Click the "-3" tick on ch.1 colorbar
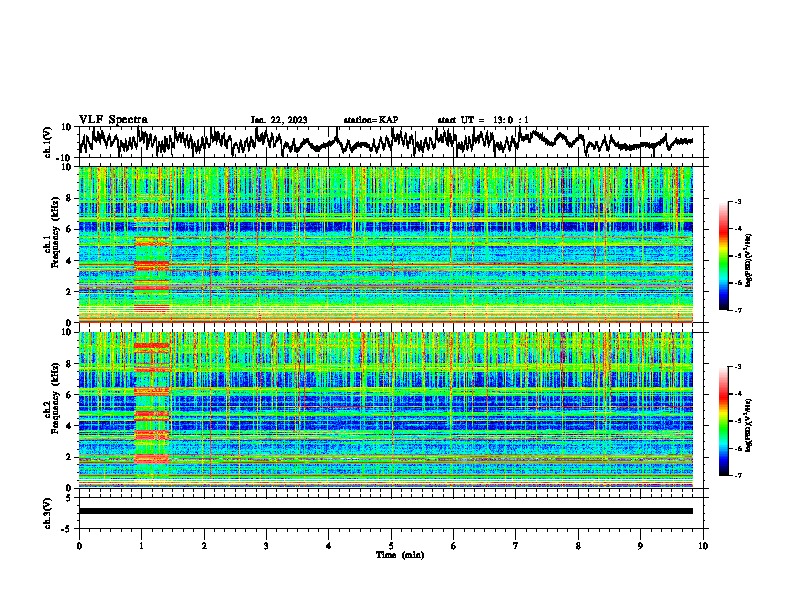Screen dimensions: 792x612 click(738, 202)
